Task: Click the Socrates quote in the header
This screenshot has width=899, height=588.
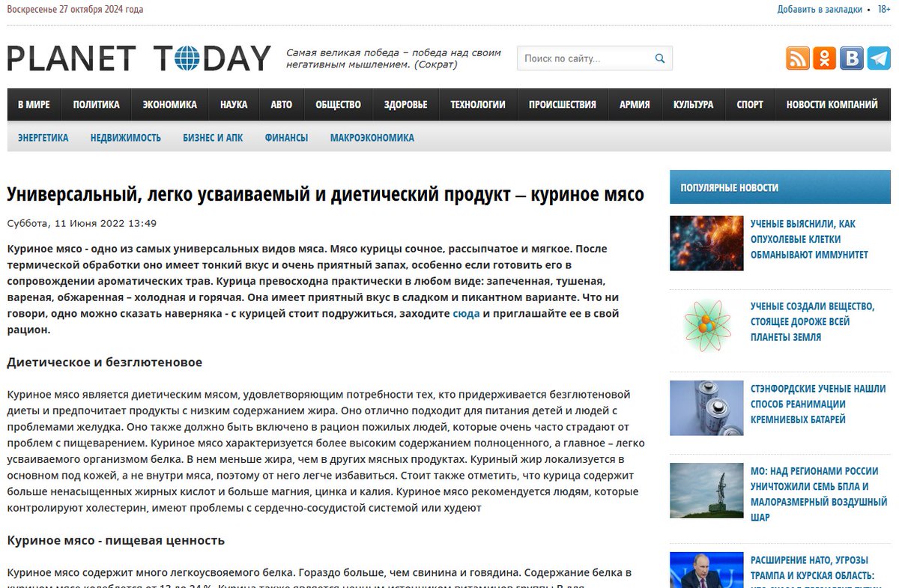Action: (x=393, y=58)
